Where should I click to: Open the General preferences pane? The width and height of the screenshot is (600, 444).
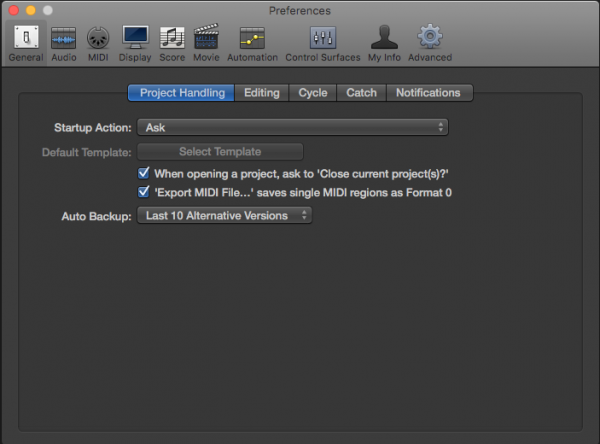click(x=26, y=43)
